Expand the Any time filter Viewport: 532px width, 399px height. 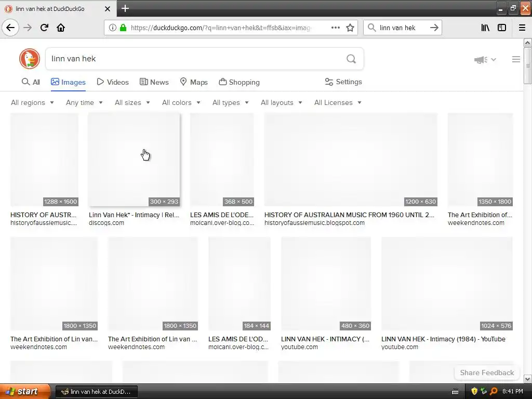(x=84, y=102)
